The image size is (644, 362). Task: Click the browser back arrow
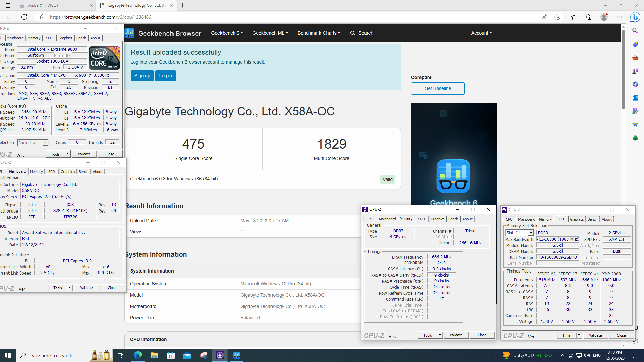click(9, 17)
